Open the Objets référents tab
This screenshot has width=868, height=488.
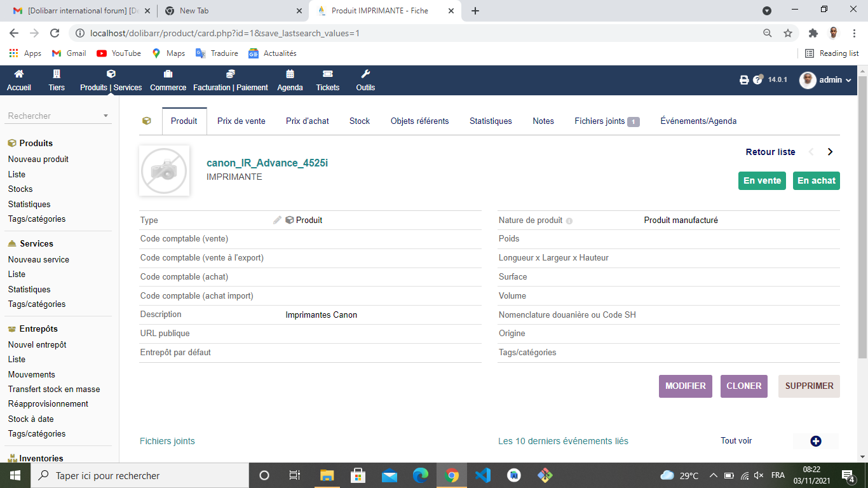click(x=420, y=121)
